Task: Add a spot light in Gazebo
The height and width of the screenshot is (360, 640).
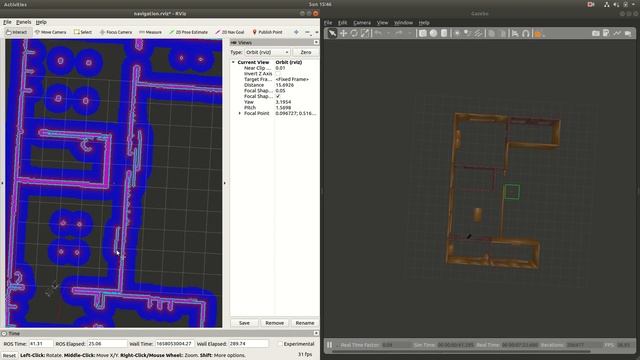Action: tap(467, 33)
